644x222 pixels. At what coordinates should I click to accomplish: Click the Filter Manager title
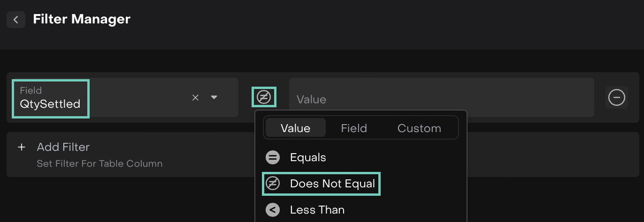point(82,19)
